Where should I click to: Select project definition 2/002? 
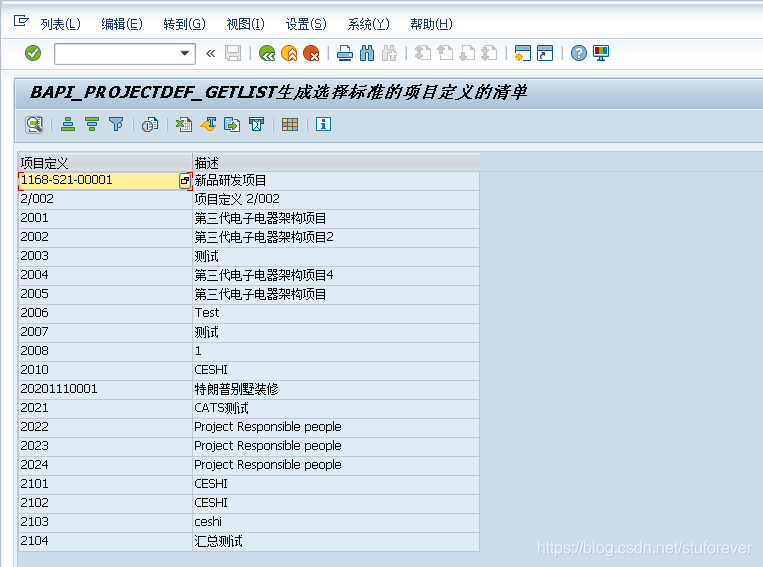[x=105, y=199]
